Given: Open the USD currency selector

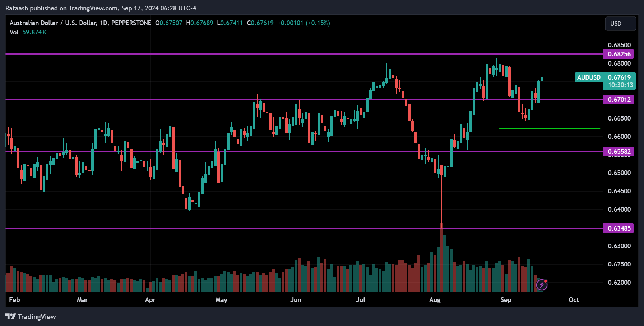Looking at the screenshot, I should click(x=620, y=24).
